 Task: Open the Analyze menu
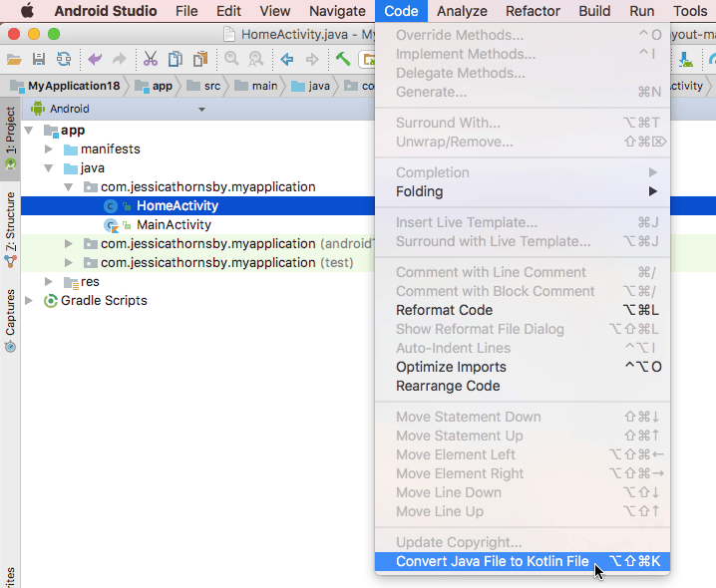click(x=462, y=11)
